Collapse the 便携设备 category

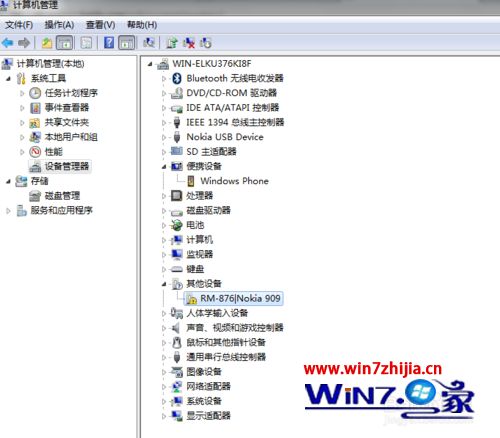coord(164,167)
